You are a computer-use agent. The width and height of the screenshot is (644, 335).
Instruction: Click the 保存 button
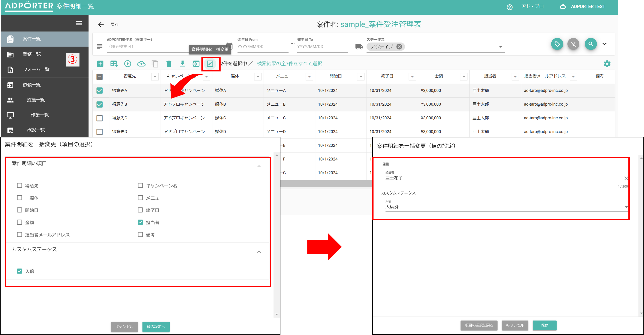(544, 325)
